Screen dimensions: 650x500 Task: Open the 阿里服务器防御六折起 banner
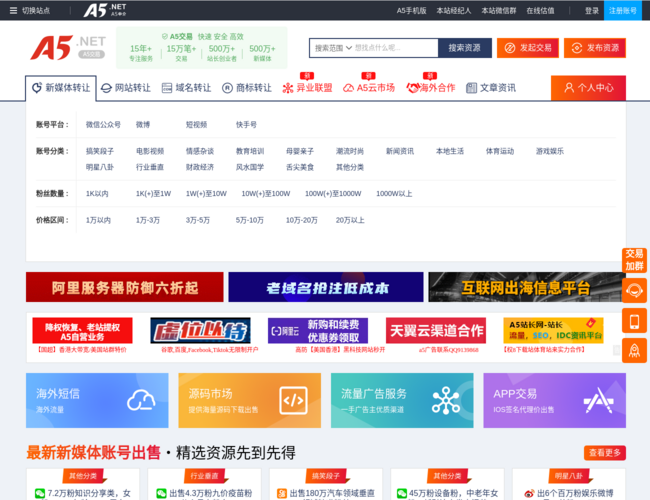pyautogui.click(x=124, y=287)
